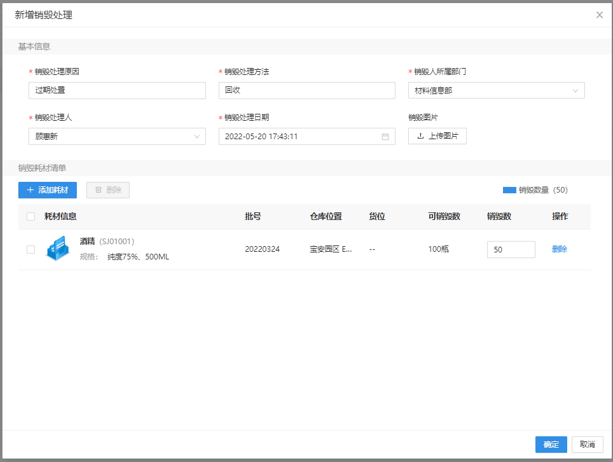Open the 销毁人所属部门 dropdown
Image resolution: width=613 pixels, height=462 pixels.
(496, 90)
